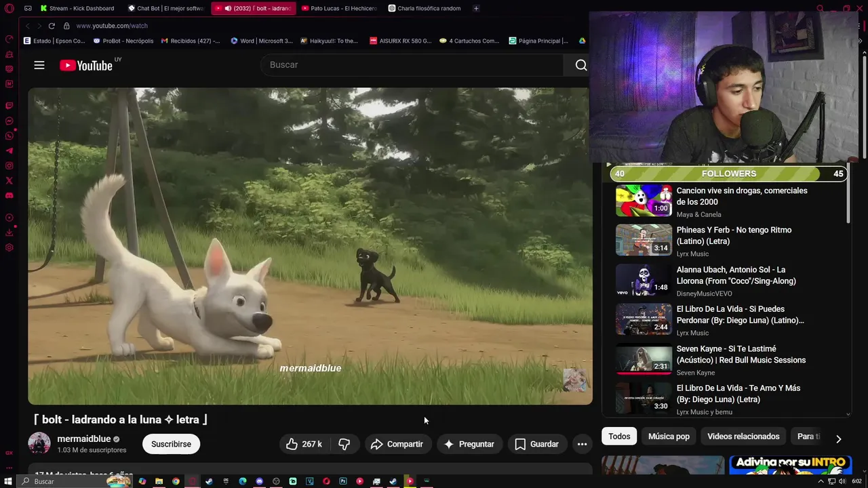Click the YouTube Buscar search field

click(412, 65)
